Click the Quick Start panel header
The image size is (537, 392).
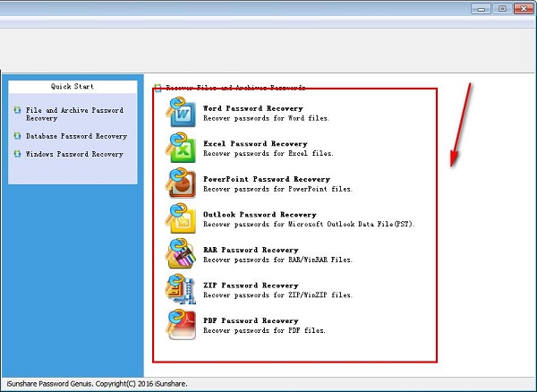pos(72,87)
